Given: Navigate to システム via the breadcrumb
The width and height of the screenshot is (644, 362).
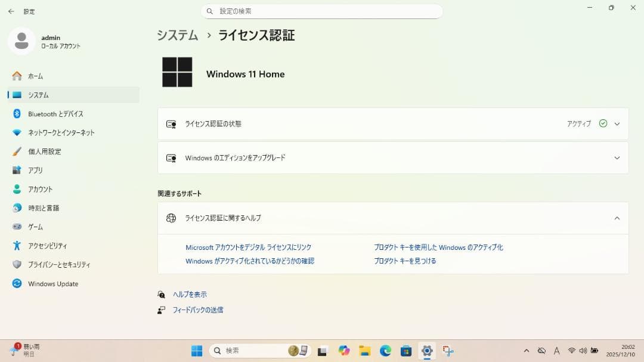Looking at the screenshot, I should coord(177,35).
